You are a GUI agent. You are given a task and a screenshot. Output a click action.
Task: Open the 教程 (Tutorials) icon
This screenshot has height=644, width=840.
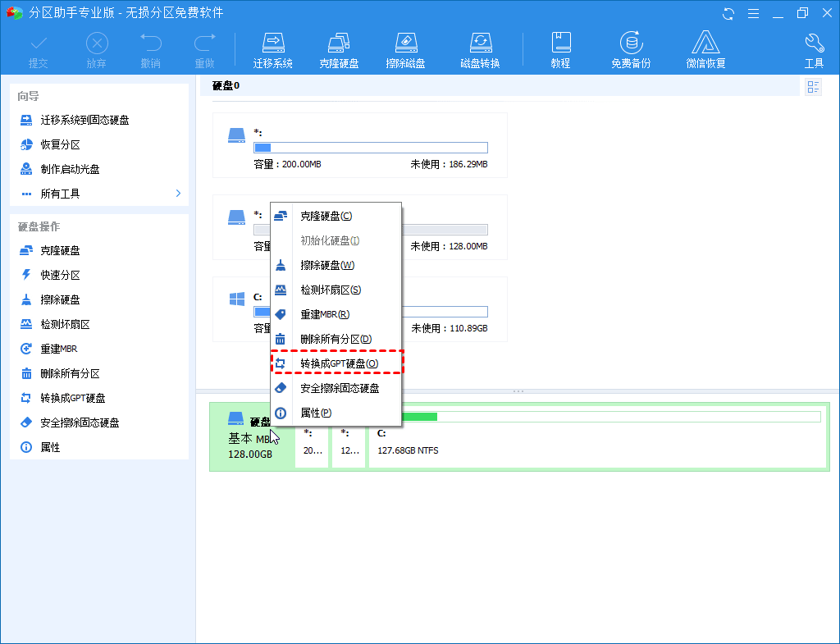tap(561, 48)
